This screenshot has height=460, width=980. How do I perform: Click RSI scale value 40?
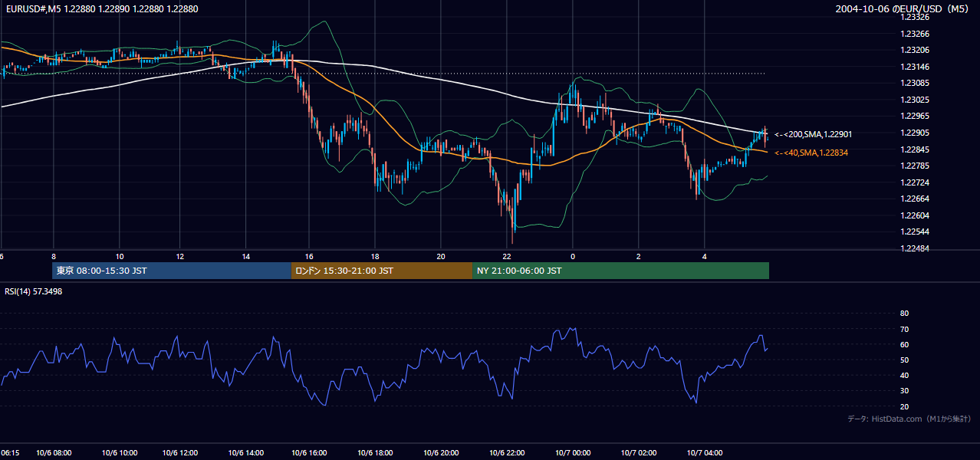[904, 376]
